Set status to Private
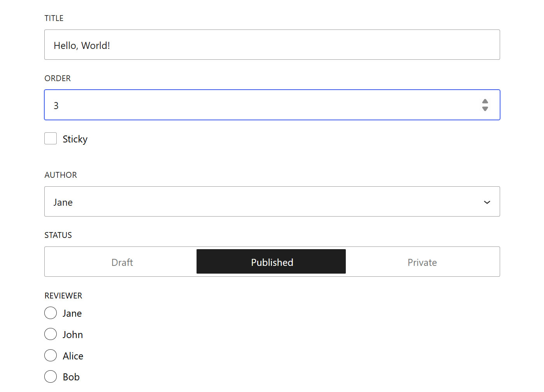 click(x=422, y=262)
